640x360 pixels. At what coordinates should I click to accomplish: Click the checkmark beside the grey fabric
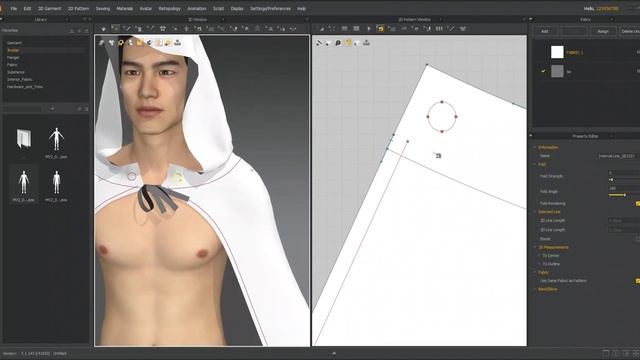click(543, 71)
